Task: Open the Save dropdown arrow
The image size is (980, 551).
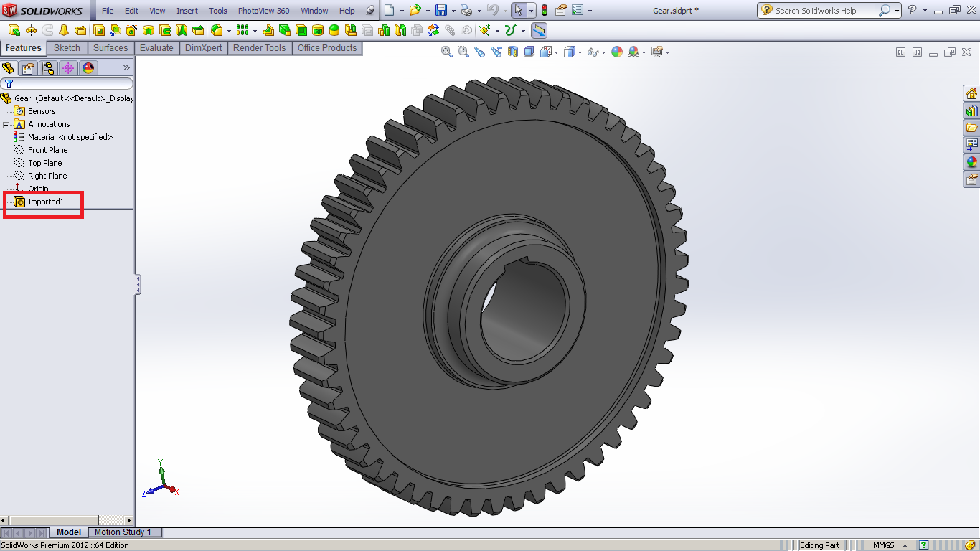Action: pyautogui.click(x=453, y=11)
